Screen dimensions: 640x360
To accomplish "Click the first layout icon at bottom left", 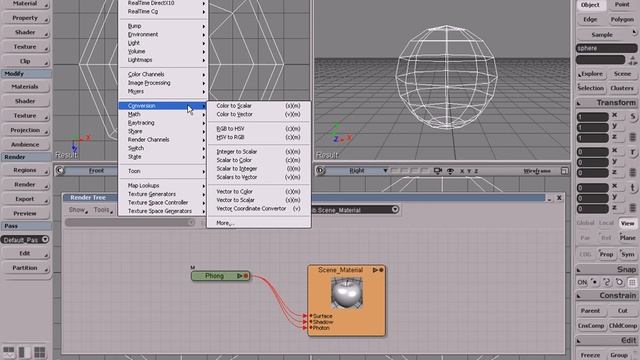I will pyautogui.click(x=9, y=352).
